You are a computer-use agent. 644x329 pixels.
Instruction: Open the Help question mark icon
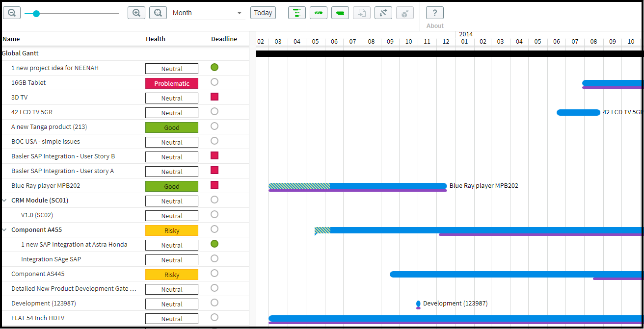434,12
